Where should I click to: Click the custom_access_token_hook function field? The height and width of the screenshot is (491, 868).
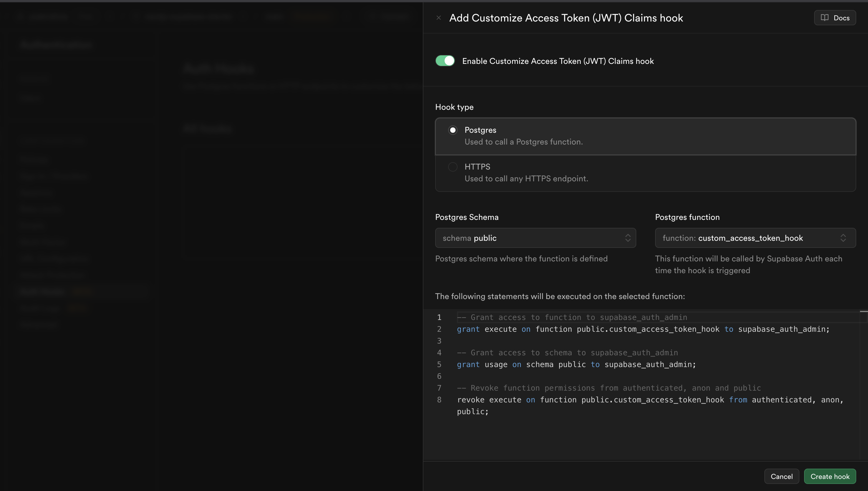(742, 238)
